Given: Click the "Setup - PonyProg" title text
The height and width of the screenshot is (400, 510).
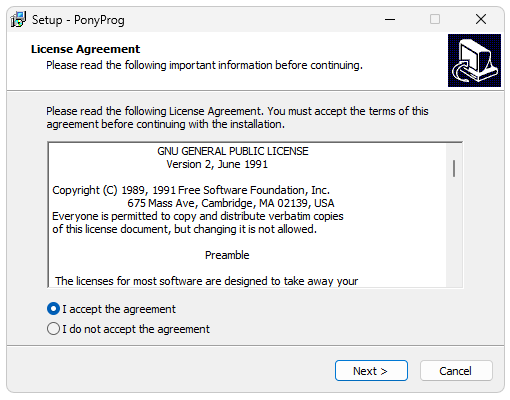Looking at the screenshot, I should [78, 20].
